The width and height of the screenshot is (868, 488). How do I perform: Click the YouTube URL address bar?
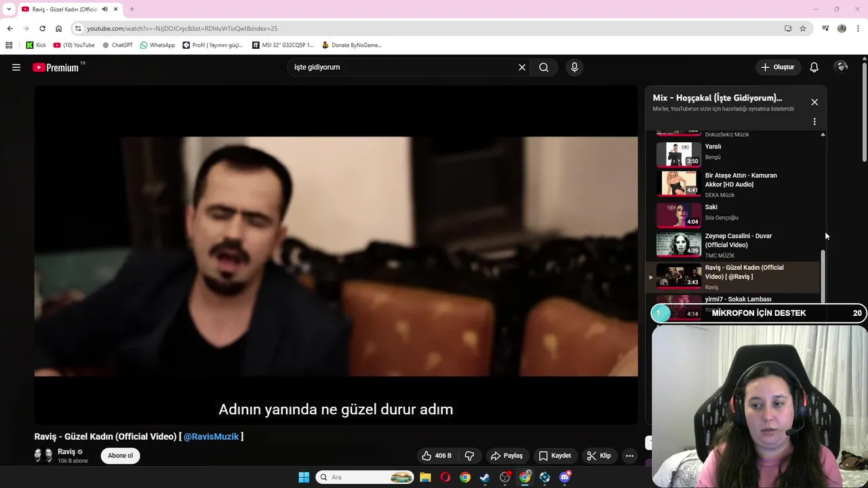pyautogui.click(x=427, y=28)
